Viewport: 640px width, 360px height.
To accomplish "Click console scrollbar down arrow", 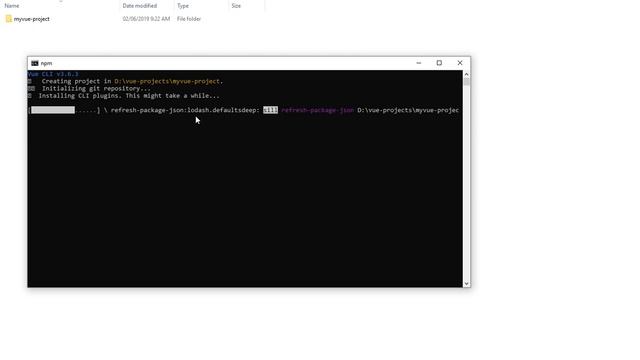I will [467, 284].
